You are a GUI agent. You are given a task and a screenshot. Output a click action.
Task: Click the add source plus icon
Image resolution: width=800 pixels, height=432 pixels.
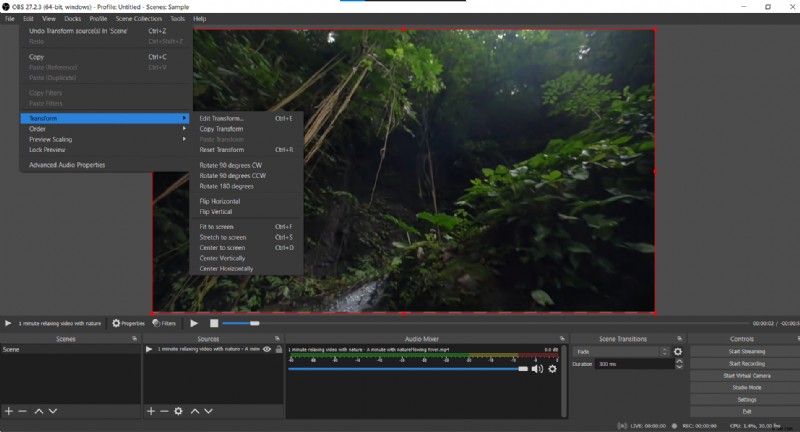(x=151, y=411)
